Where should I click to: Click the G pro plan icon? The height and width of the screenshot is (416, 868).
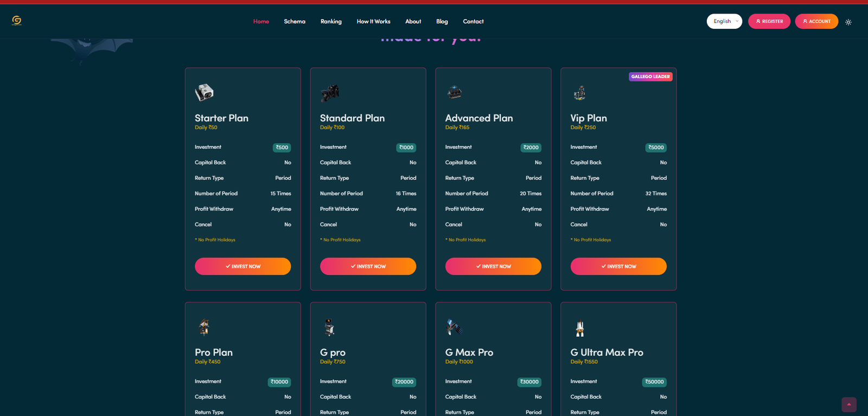click(x=329, y=327)
